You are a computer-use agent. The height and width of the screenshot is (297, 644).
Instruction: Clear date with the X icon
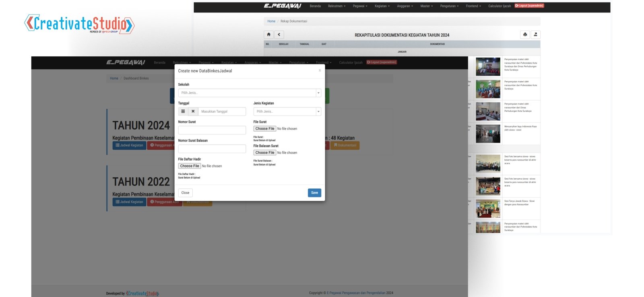193,111
